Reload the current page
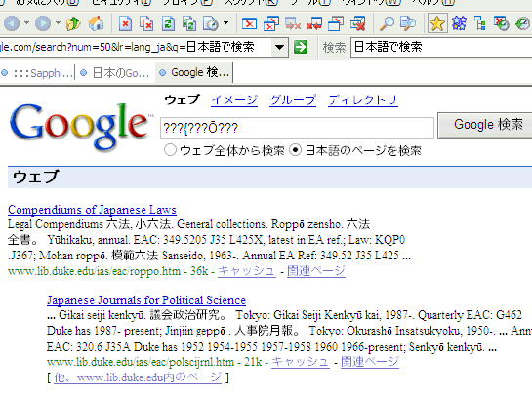The image size is (532, 397). (168, 23)
